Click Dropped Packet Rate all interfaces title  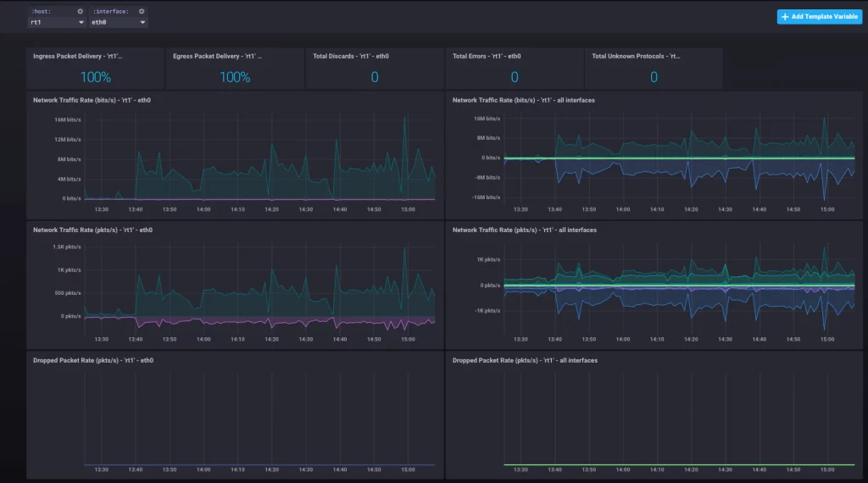tap(525, 360)
